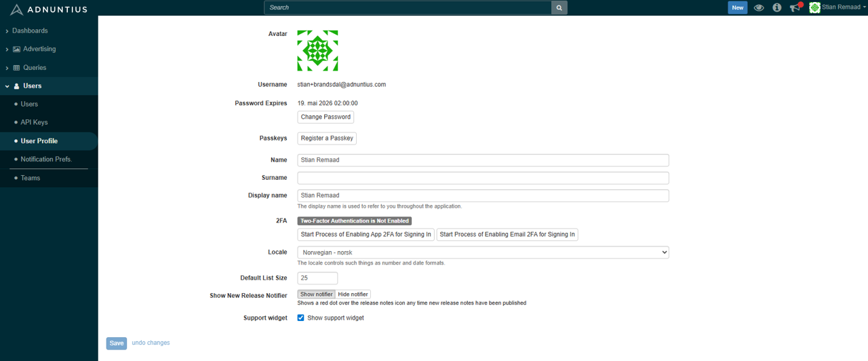Screen dimensions: 868x361
Task: Open the info circle icon
Action: [777, 7]
